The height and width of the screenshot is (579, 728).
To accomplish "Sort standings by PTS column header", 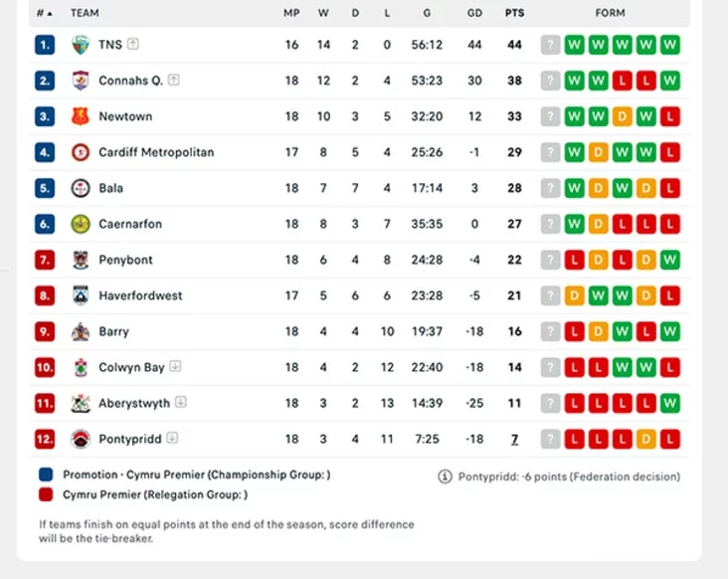I will pos(514,13).
